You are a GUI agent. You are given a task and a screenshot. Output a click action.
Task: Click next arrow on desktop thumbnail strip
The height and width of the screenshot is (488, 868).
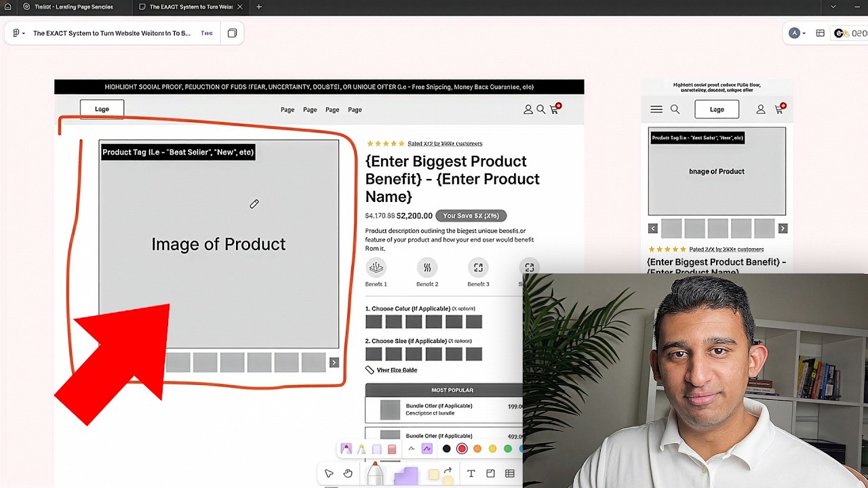click(x=334, y=363)
